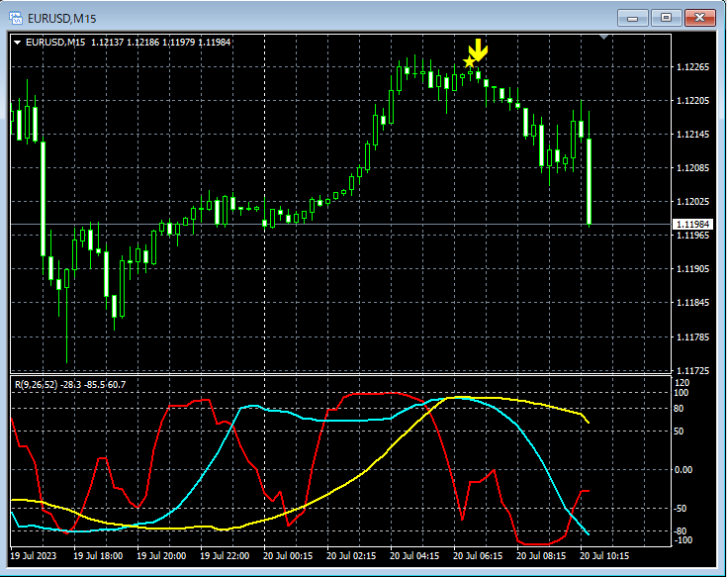The height and width of the screenshot is (577, 728).
Task: Click indicator scale value 120
Action: (x=682, y=383)
